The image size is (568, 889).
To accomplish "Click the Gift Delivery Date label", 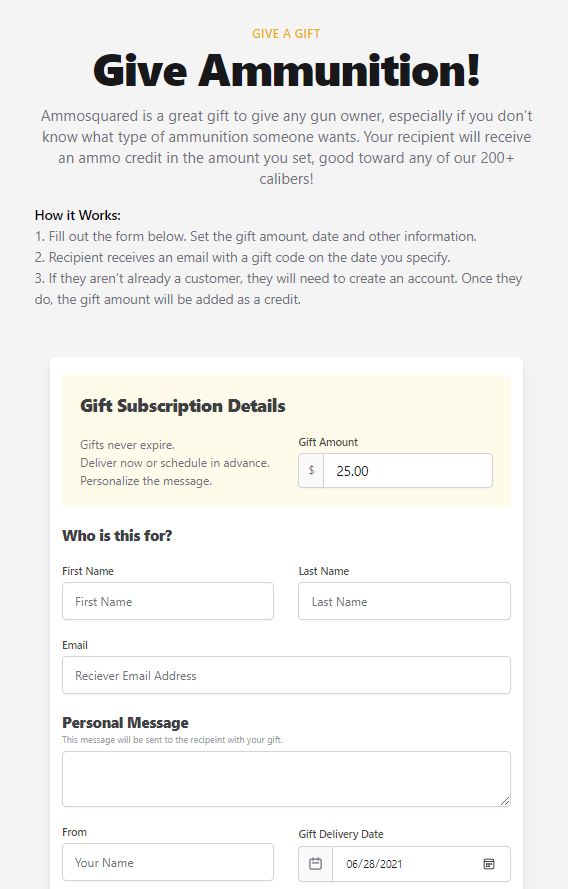I will [341, 834].
